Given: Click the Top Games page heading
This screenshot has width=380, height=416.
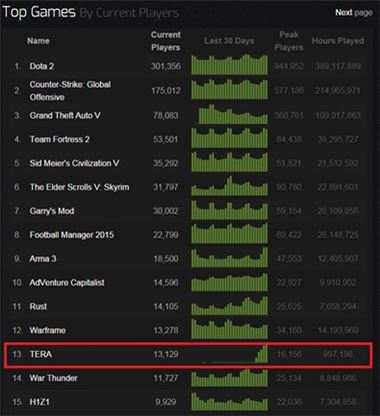Looking at the screenshot, I should click(39, 12).
